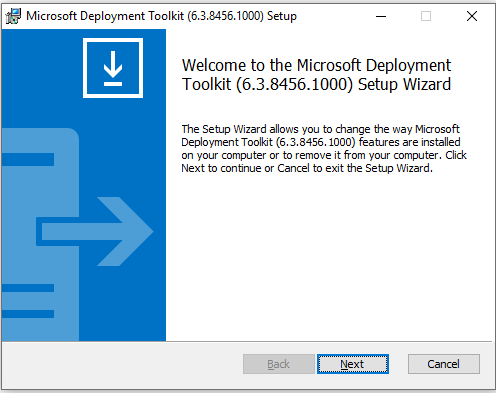Click the gray footer area left of Back

(x=122, y=364)
